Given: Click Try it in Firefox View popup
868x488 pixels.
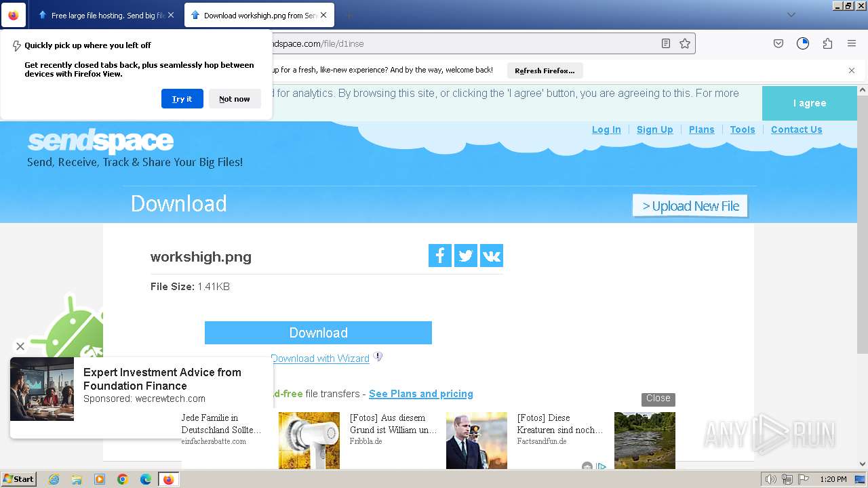Looking at the screenshot, I should (182, 99).
